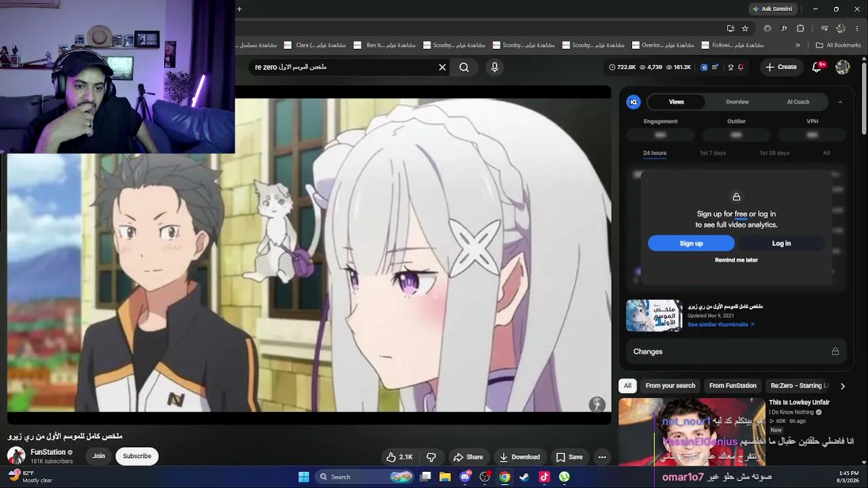The image size is (868, 488).
Task: Select the 1st 28 days time range
Action: 774,153
